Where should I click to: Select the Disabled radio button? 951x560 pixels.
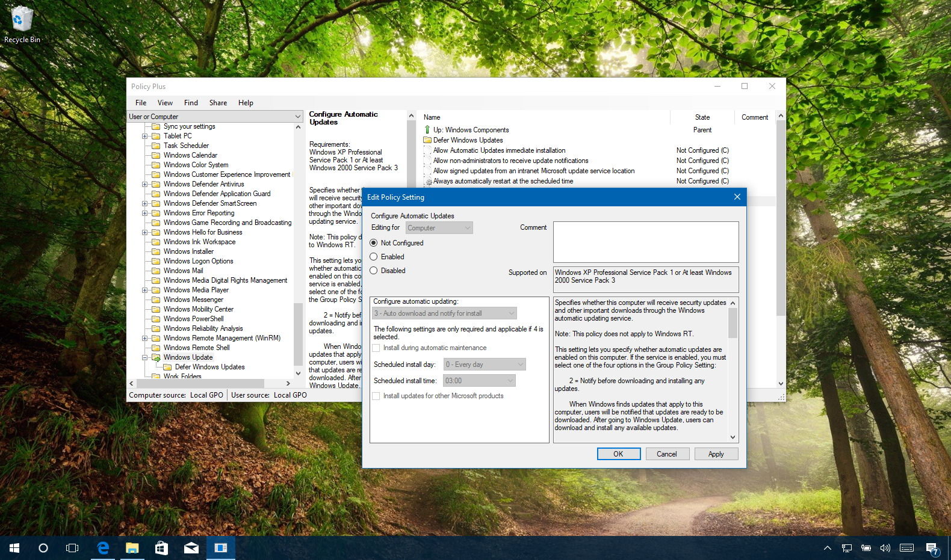374,271
